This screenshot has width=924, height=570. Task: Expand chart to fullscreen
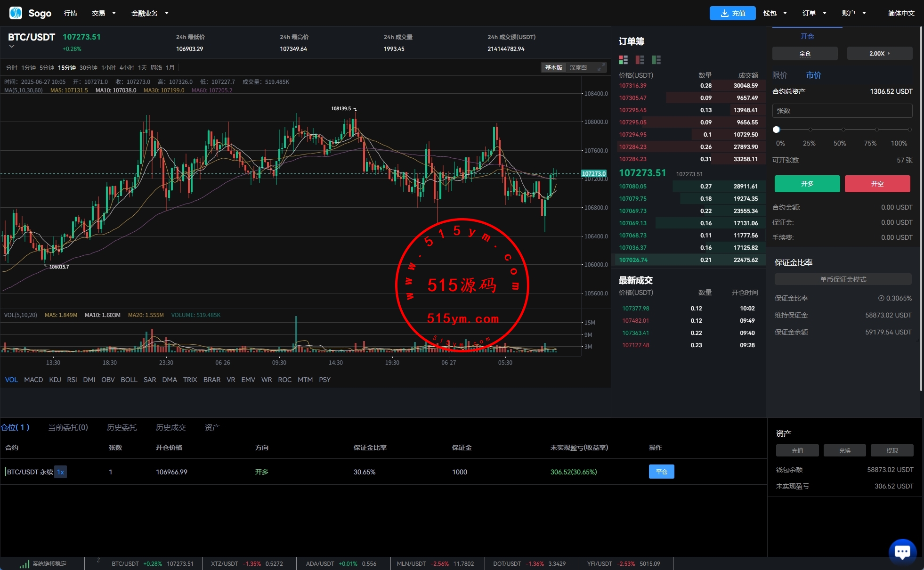click(x=601, y=68)
